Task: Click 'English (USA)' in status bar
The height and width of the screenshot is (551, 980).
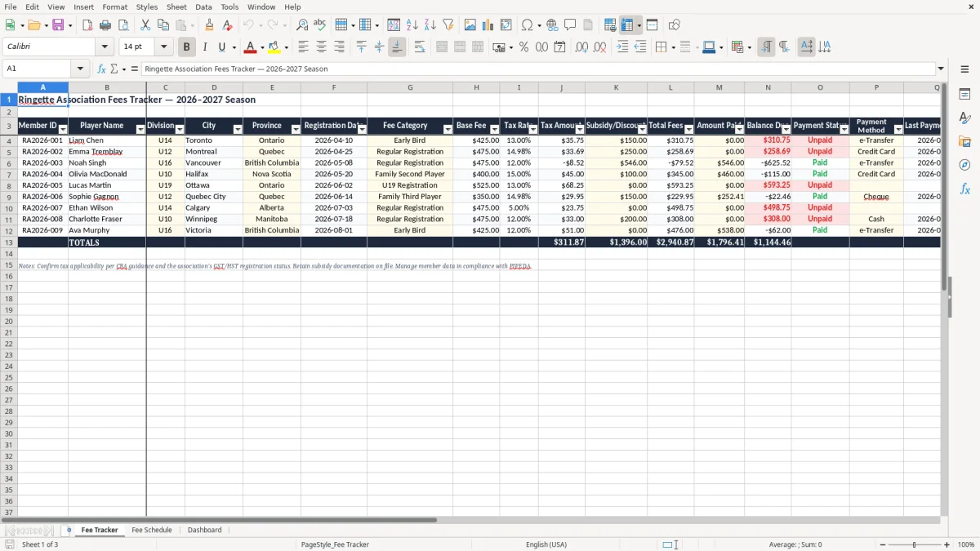Action: 546,544
